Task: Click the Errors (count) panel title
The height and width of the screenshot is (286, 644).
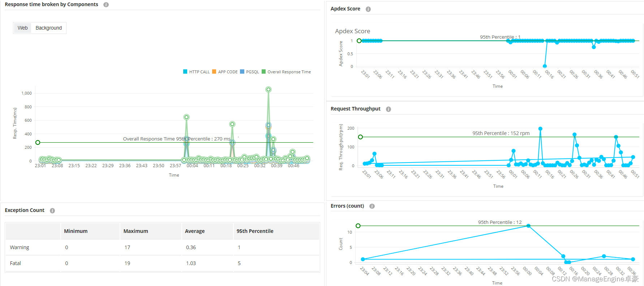Action: pyautogui.click(x=347, y=206)
